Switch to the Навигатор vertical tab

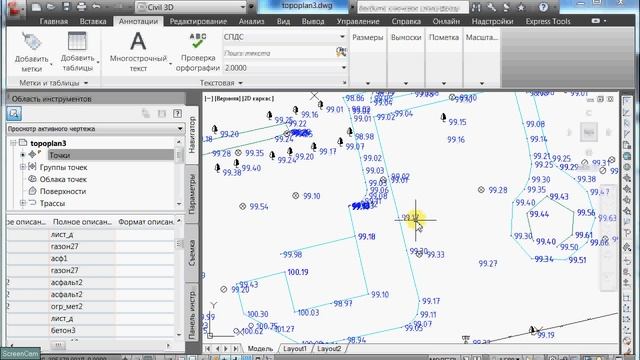pyautogui.click(x=192, y=135)
